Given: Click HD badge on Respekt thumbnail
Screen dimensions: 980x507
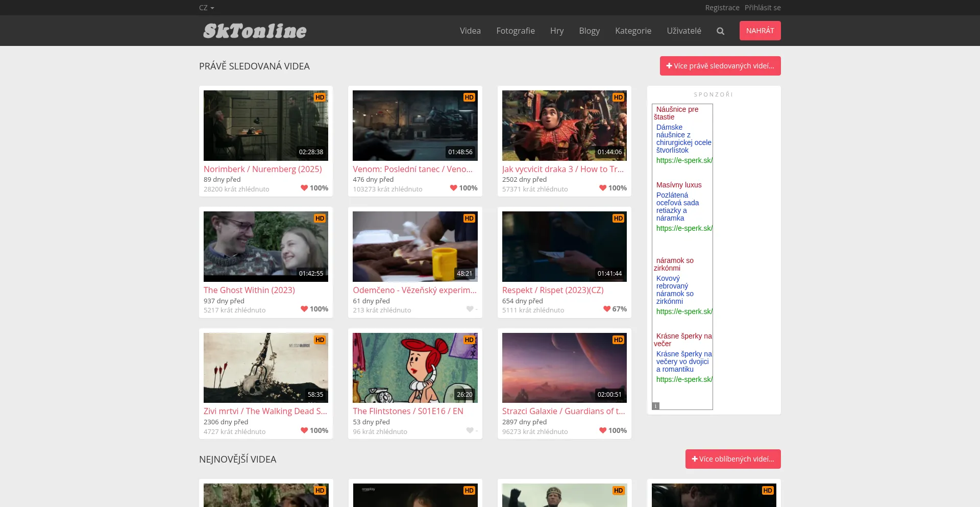Looking at the screenshot, I should coord(619,219).
